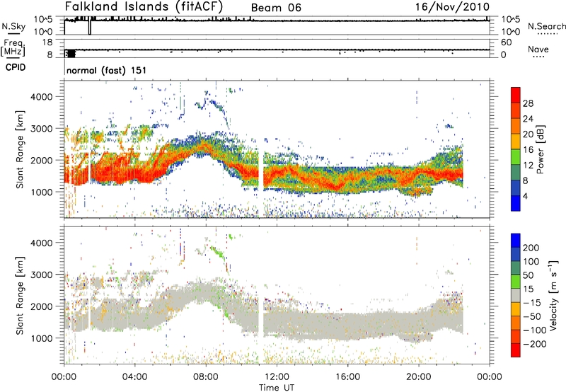Viewport: 566px width, 392px height.
Task: Click the '08:00' time tick label
Action: point(205,376)
